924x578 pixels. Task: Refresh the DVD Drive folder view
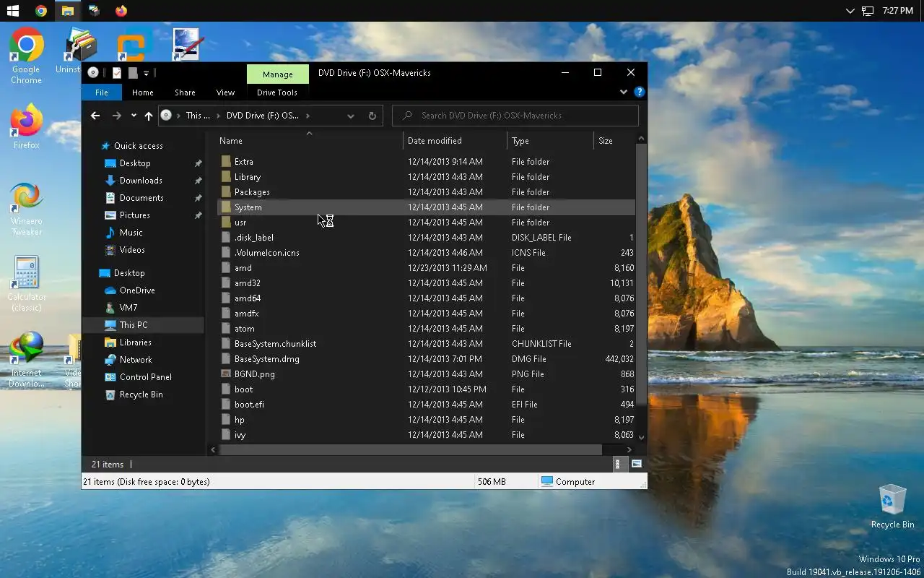372,116
